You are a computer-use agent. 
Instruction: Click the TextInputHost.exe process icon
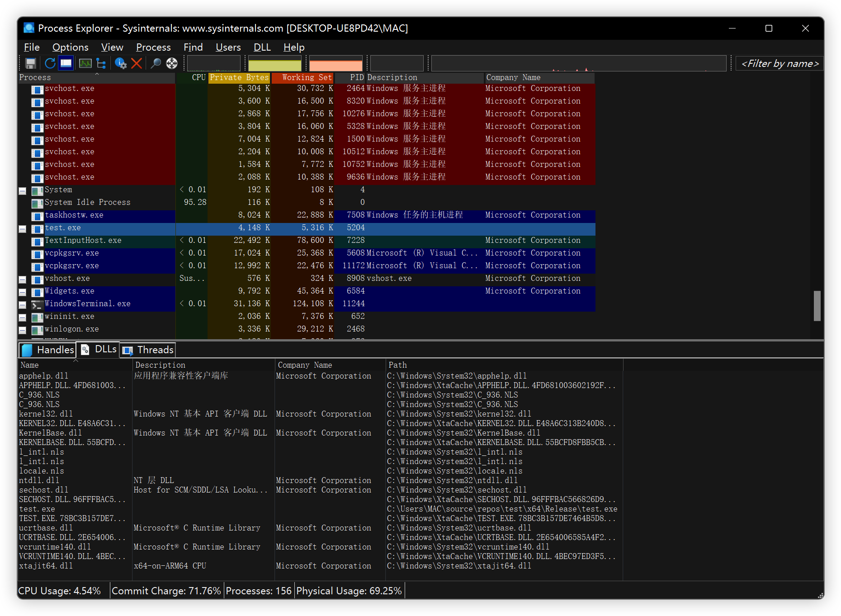coord(37,242)
